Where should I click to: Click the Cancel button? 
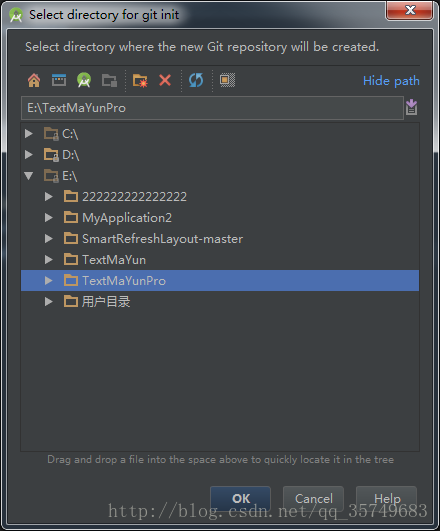coord(314,498)
